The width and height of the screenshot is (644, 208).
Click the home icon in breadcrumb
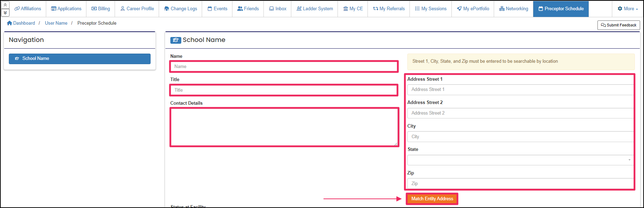click(10, 23)
